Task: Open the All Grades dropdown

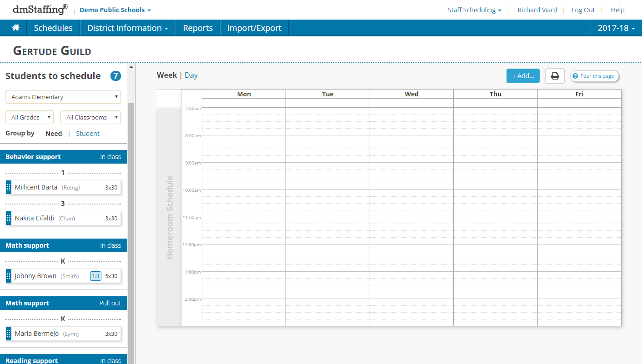Action: (x=29, y=117)
